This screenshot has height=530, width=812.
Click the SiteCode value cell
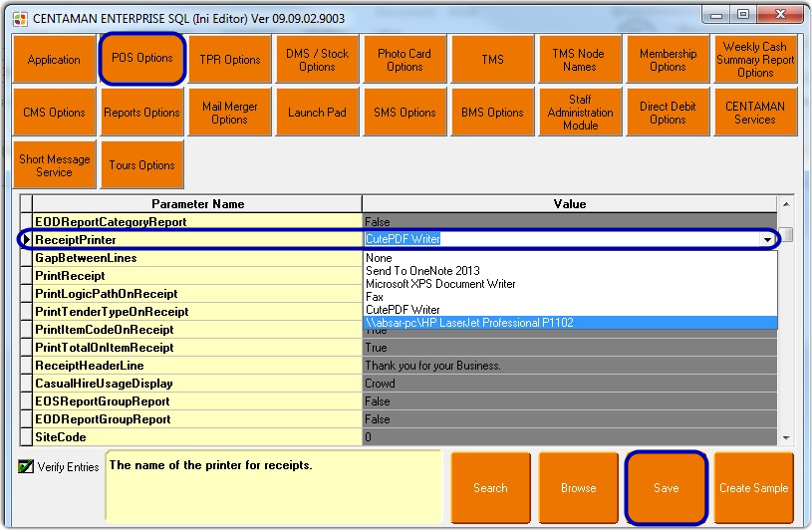[x=568, y=437]
